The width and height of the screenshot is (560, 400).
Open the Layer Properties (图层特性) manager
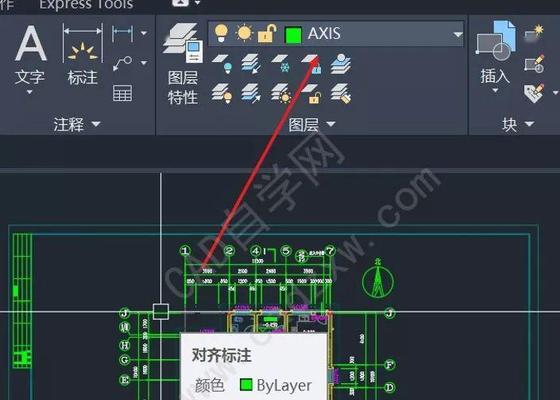(182, 64)
